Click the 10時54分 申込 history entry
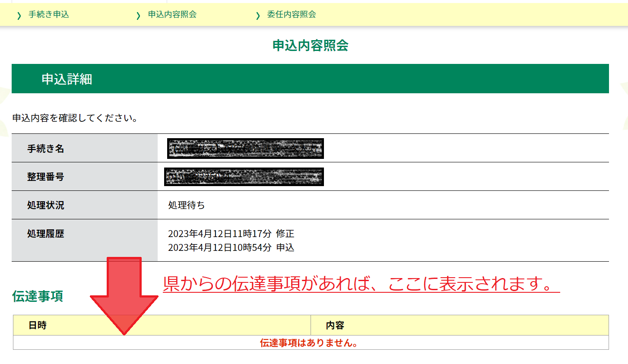 231,247
